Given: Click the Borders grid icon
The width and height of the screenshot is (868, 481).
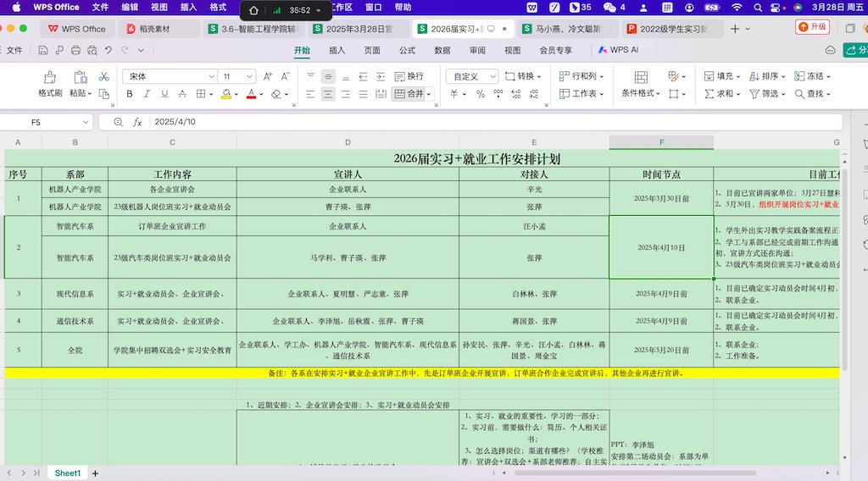Looking at the screenshot, I should [x=201, y=94].
